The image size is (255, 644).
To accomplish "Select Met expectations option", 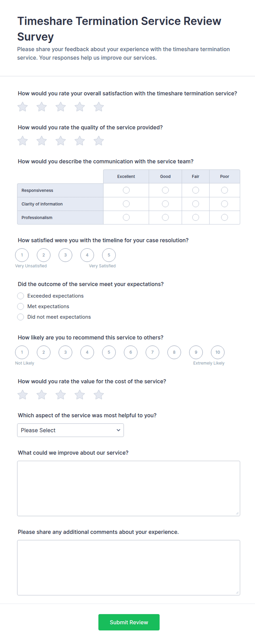I will [21, 306].
